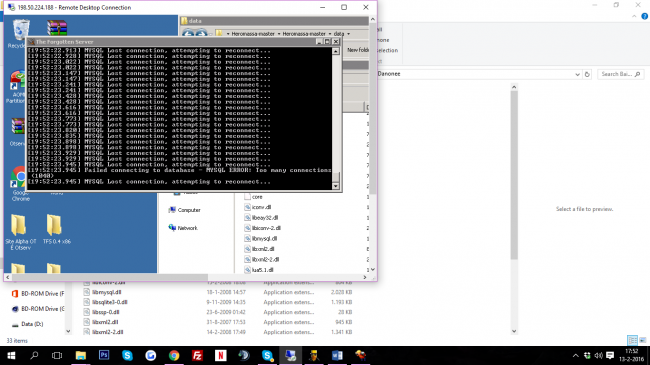Image resolution: width=650 pixels, height=365 pixels.
Task: Click the first Heromassa-master breadcrumb segment
Action: (253, 34)
